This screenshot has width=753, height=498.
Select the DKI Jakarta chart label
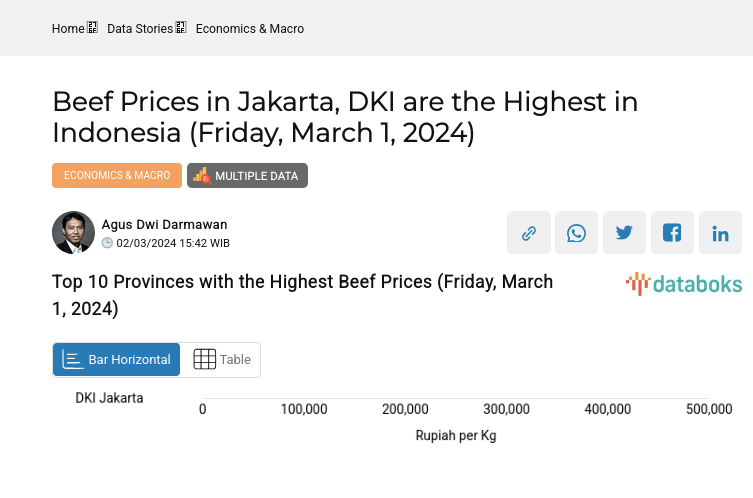tap(110, 398)
